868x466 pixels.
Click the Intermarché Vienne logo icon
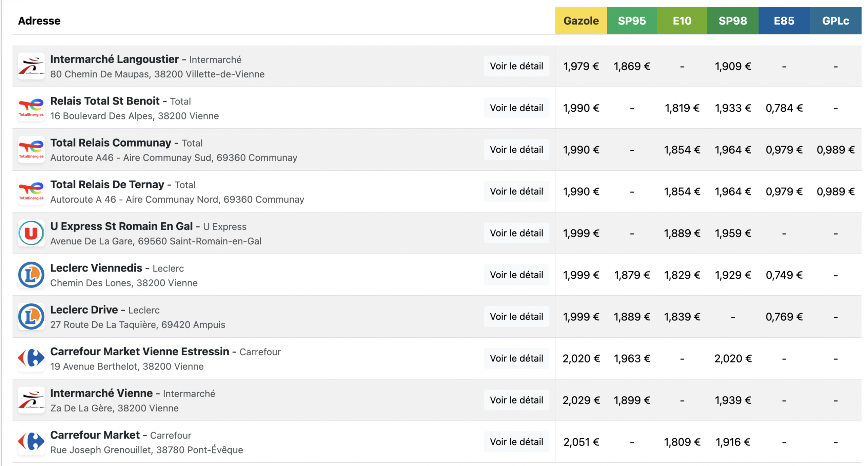coord(31,400)
